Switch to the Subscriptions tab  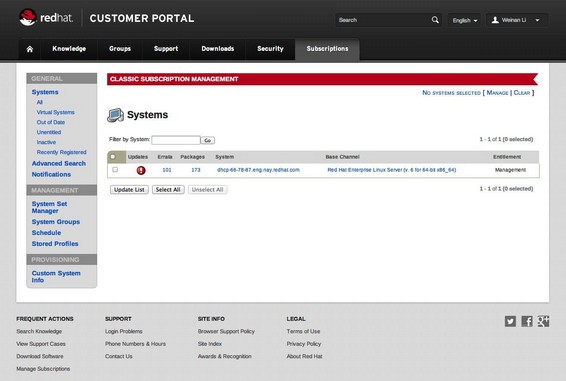(x=327, y=49)
